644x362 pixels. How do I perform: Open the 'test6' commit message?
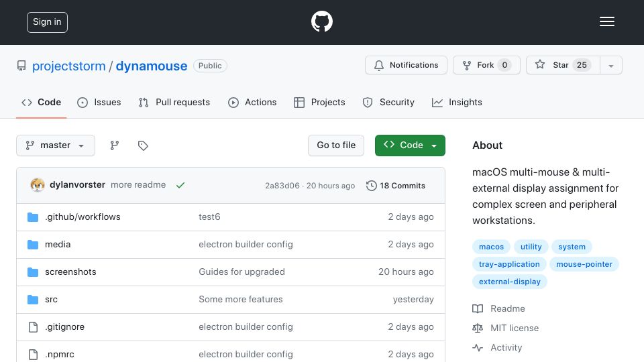209,217
